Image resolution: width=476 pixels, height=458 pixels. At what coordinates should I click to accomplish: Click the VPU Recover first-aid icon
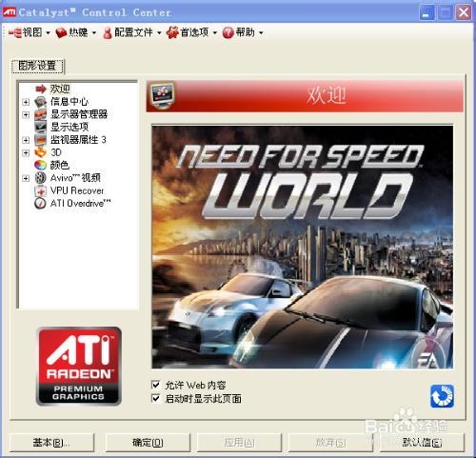[41, 190]
